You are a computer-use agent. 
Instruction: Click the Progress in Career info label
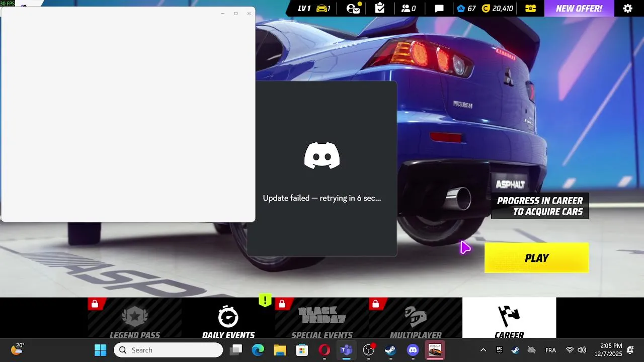coord(540,206)
